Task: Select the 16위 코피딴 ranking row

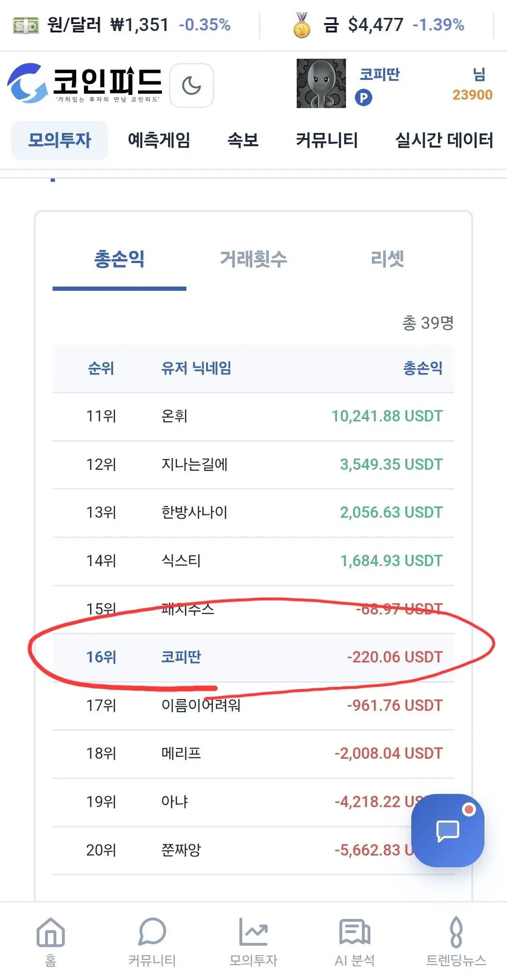Action: [253, 657]
